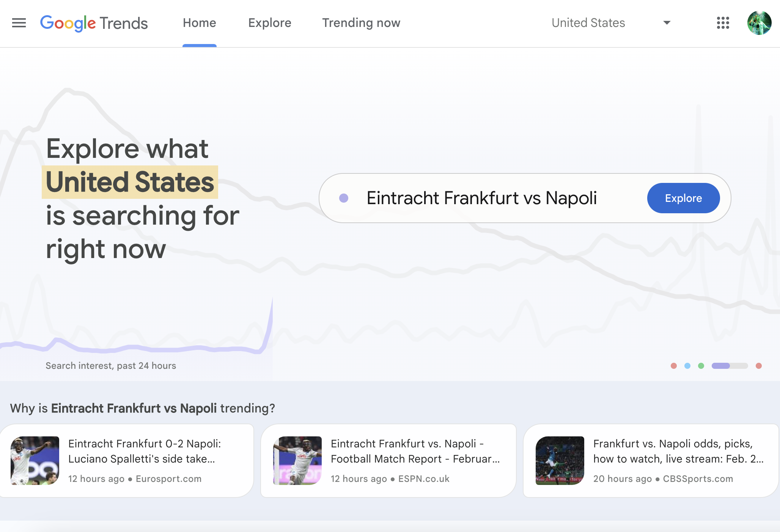Open the CBSSports.com odds article thumbnail
The width and height of the screenshot is (780, 532).
pos(560,461)
